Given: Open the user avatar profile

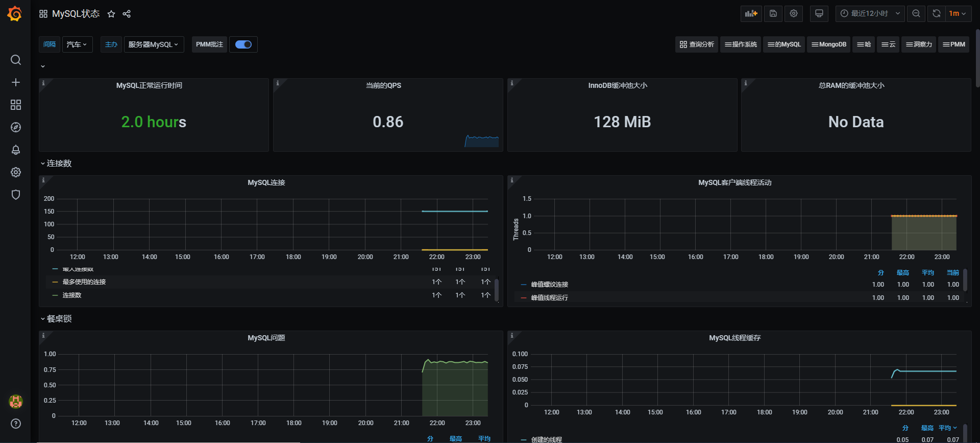Looking at the screenshot, I should [x=16, y=402].
